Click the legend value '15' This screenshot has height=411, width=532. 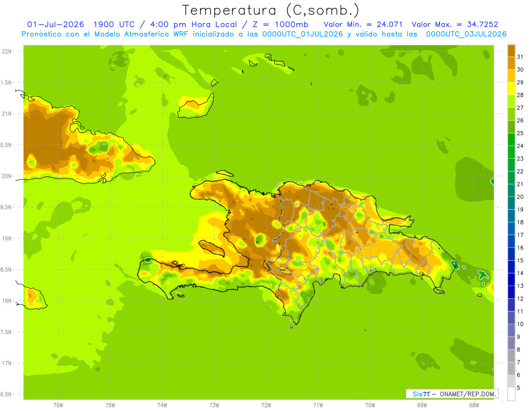[520, 260]
